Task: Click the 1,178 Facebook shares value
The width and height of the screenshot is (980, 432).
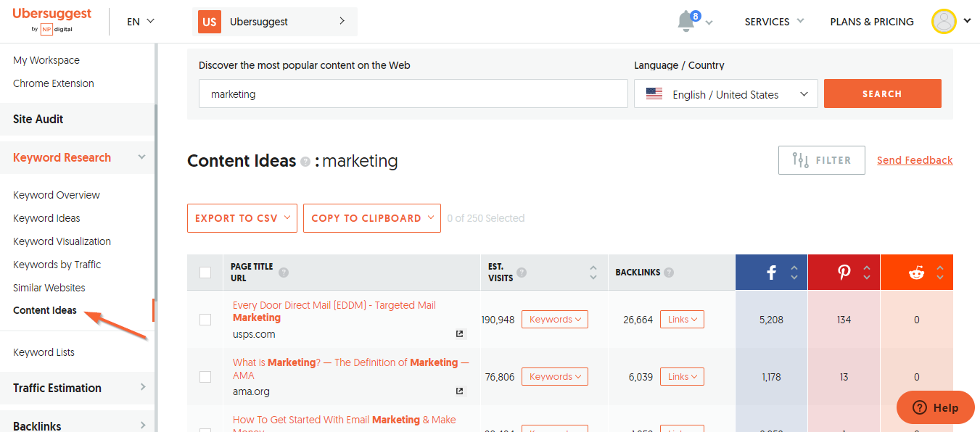Action: pyautogui.click(x=771, y=377)
